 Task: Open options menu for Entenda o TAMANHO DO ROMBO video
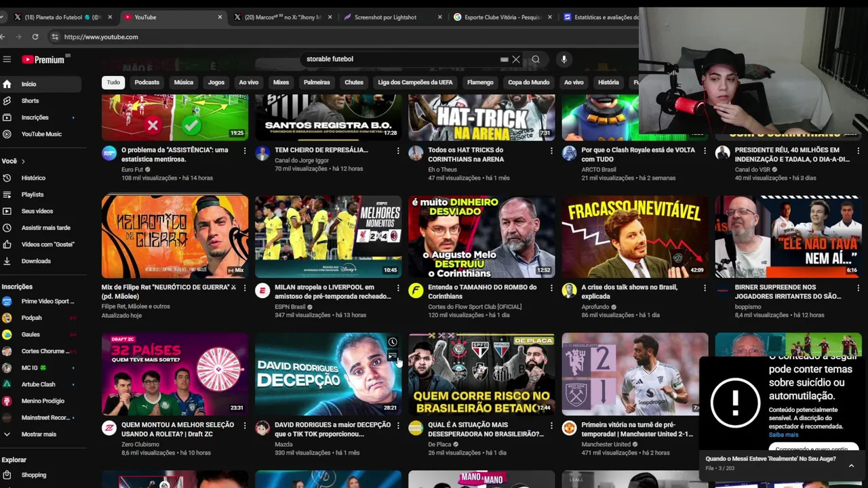click(x=551, y=288)
